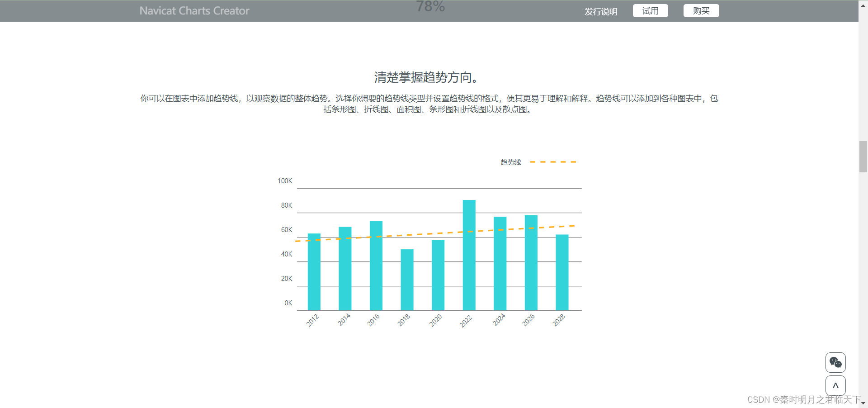Click the 2026 x-axis label
The height and width of the screenshot is (408, 868).
point(528,320)
